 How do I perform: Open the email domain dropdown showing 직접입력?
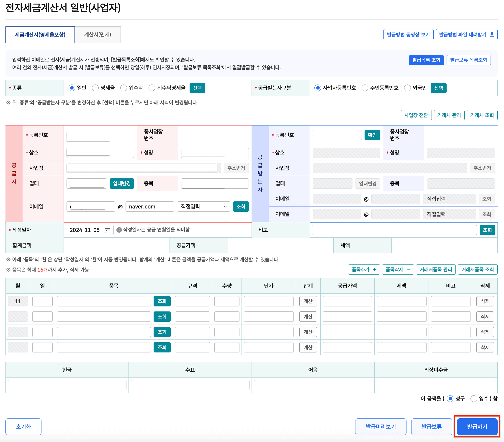point(203,207)
